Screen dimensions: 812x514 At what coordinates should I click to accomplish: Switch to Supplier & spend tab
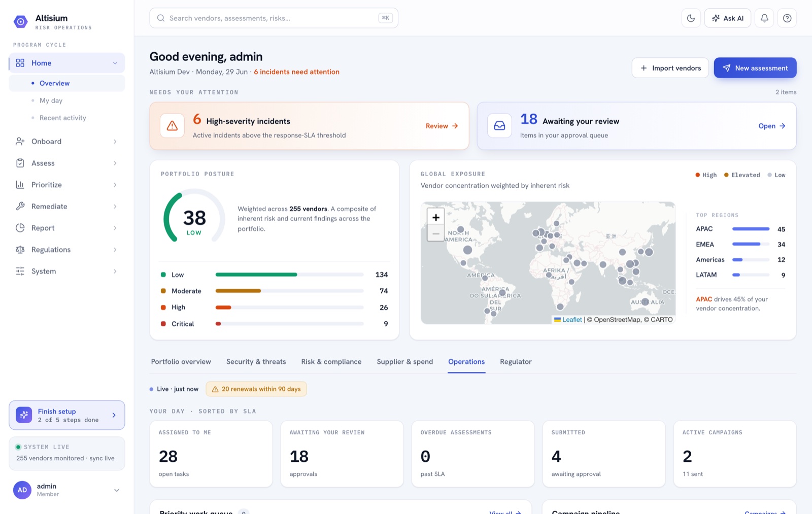(x=405, y=362)
